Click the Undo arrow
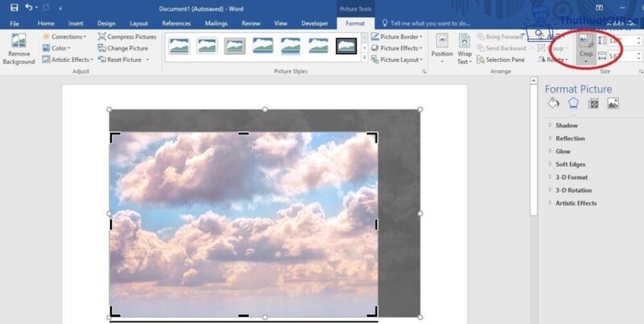The height and width of the screenshot is (324, 644). point(30,7)
